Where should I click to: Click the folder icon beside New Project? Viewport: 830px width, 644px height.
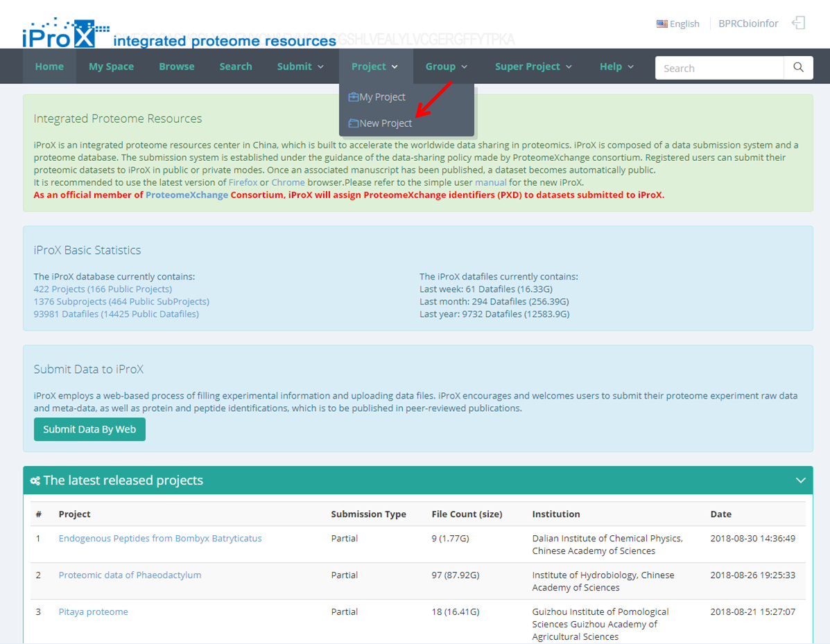click(353, 123)
